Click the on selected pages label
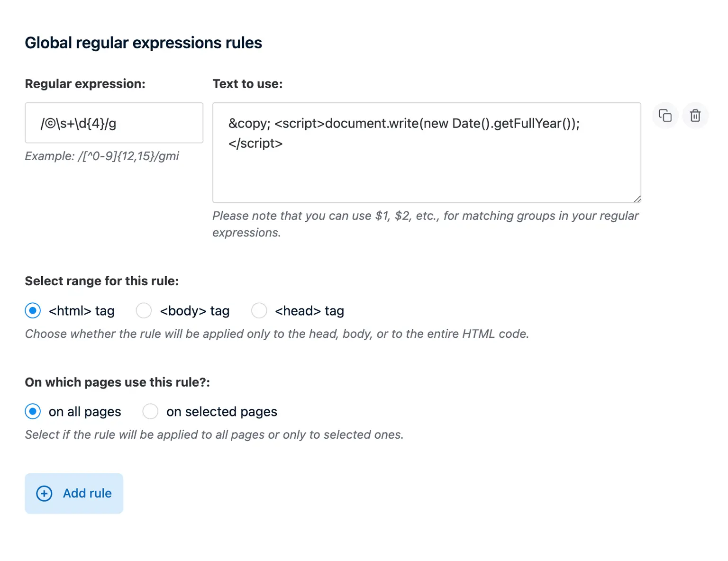 pos(221,411)
